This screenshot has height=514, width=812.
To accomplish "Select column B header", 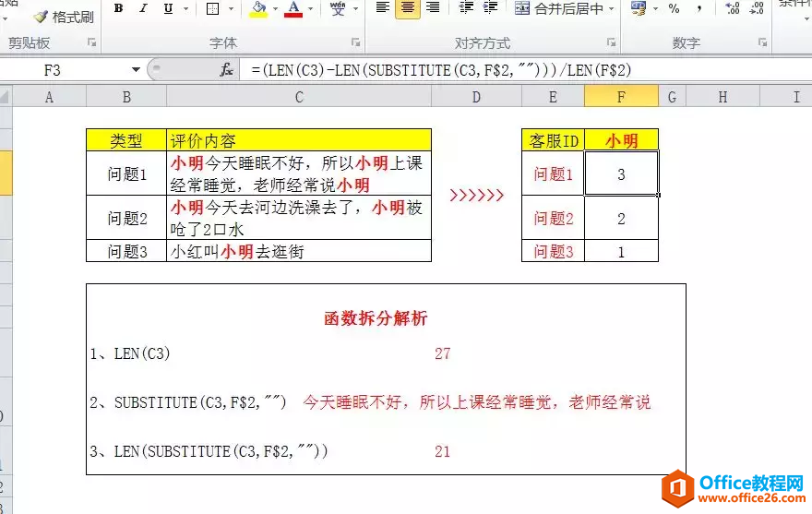I will coord(126,97).
